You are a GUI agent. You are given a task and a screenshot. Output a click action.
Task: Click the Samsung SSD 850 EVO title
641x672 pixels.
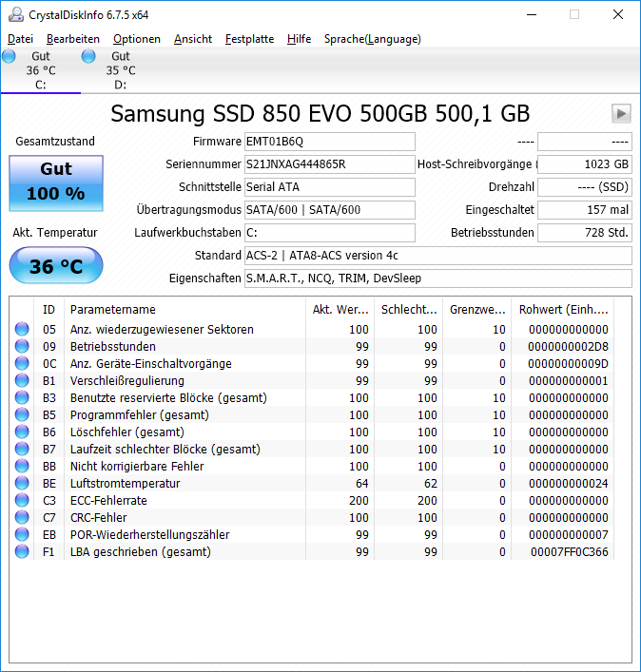tap(320, 113)
